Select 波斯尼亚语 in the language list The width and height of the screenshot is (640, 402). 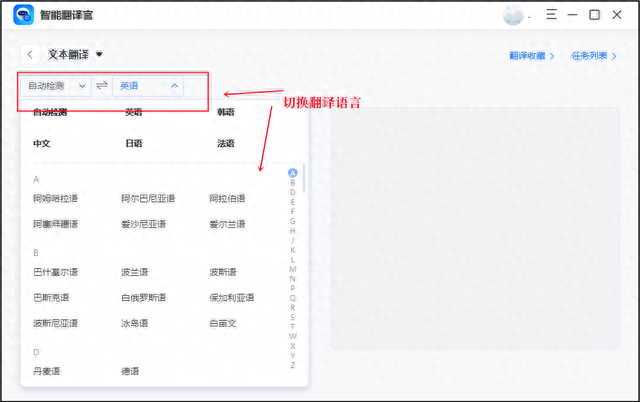56,323
